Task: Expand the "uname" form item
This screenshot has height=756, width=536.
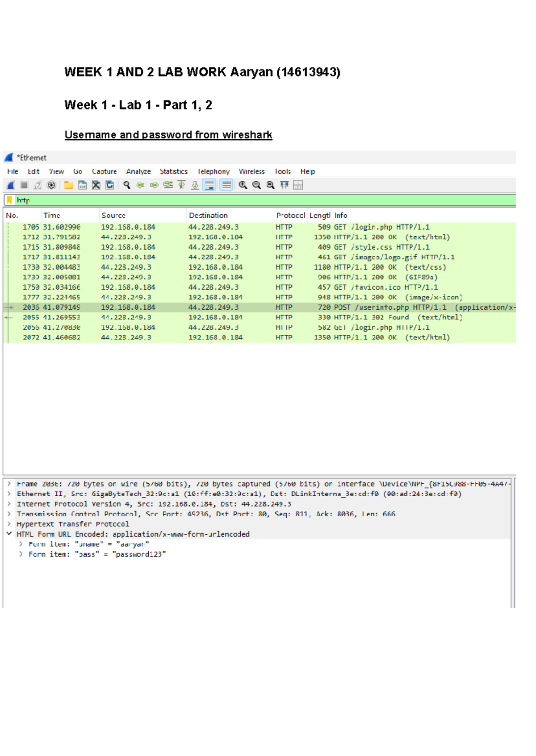Action: pos(21,544)
